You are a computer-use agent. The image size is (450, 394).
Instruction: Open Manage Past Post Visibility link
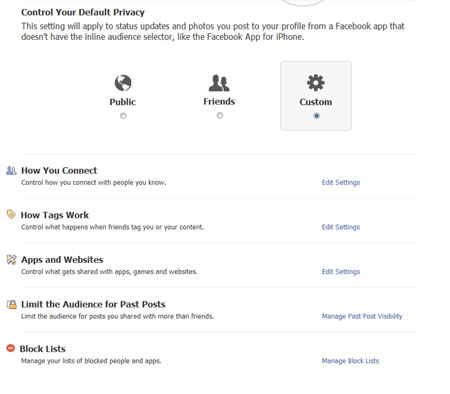click(x=362, y=316)
